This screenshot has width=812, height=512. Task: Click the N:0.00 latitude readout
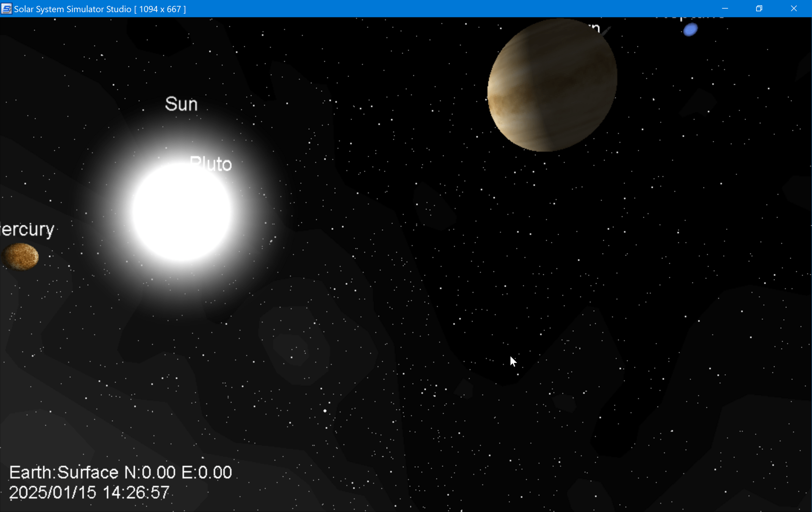point(150,473)
